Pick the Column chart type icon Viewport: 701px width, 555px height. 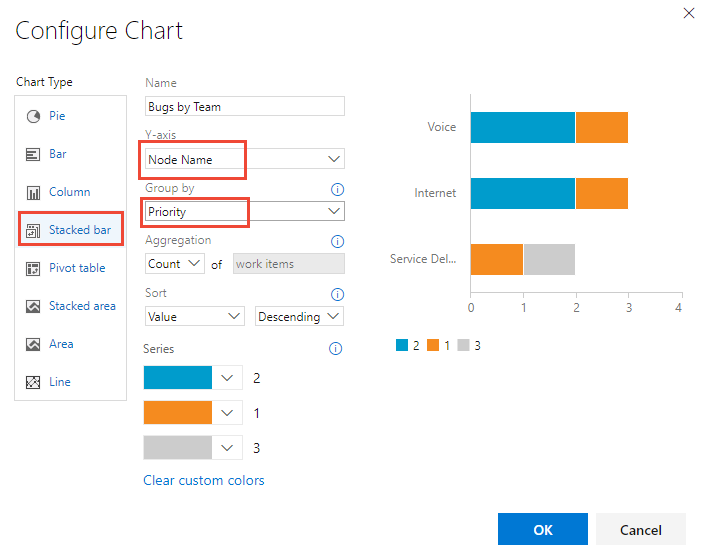pyautogui.click(x=32, y=192)
